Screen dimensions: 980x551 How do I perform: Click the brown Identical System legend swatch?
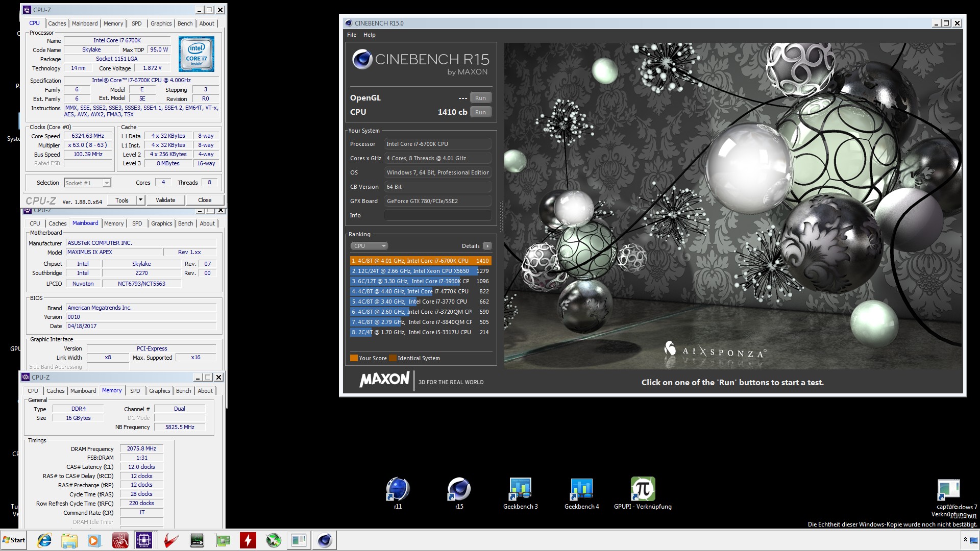393,358
